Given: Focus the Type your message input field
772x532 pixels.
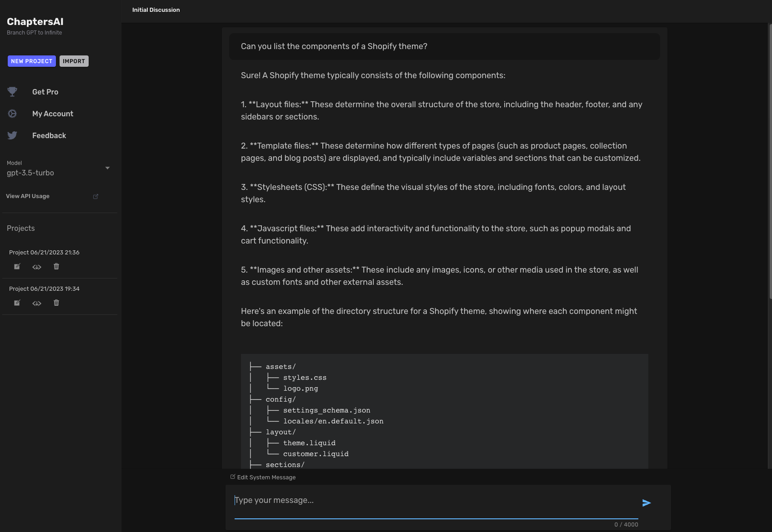Looking at the screenshot, I should 436,501.
